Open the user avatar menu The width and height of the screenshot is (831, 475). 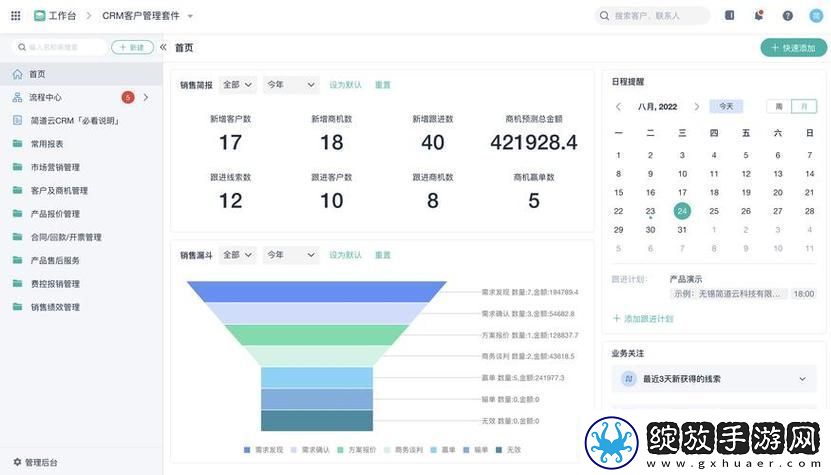tap(816, 16)
